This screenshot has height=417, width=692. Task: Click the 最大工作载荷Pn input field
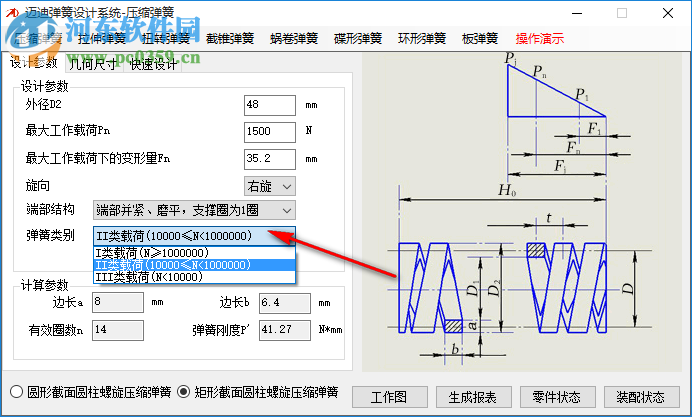coord(270,131)
